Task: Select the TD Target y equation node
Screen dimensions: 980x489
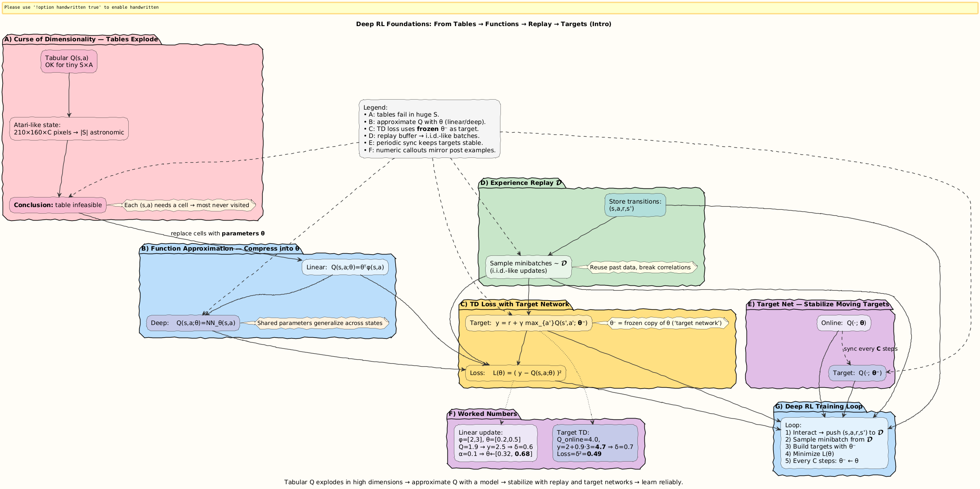Action: [528, 323]
